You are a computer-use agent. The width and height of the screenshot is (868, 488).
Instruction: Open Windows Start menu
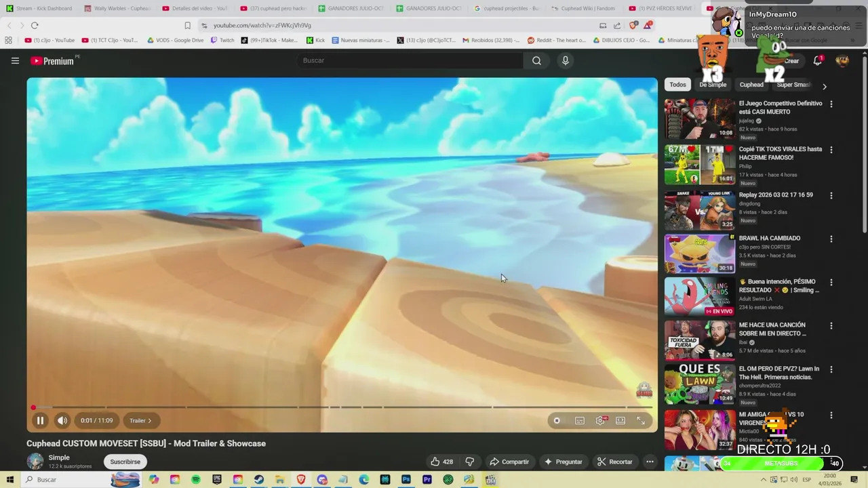[x=9, y=480]
